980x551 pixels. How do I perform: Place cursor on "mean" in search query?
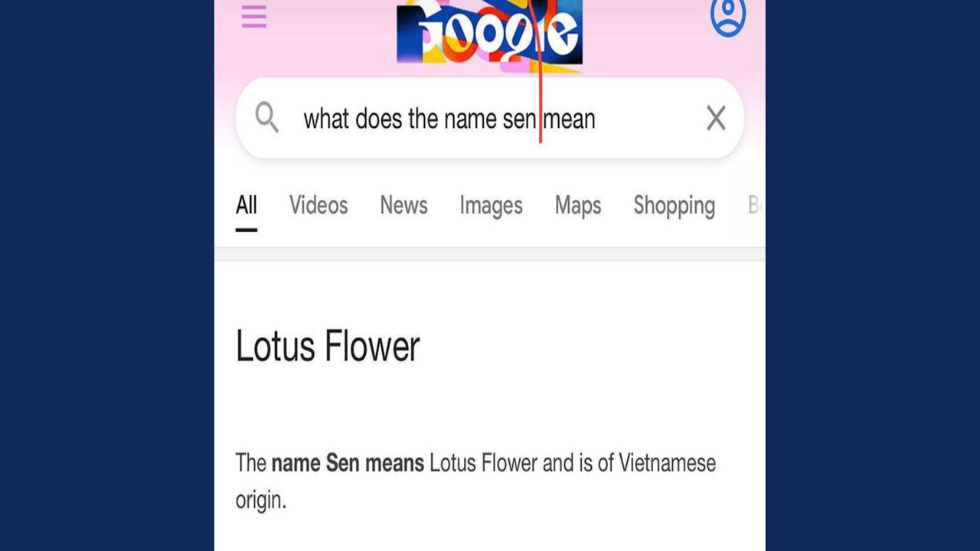click(x=570, y=119)
